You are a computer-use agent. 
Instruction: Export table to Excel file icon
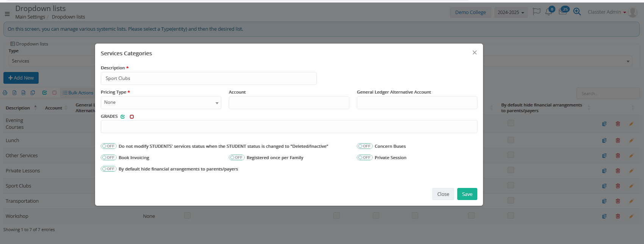click(14, 93)
